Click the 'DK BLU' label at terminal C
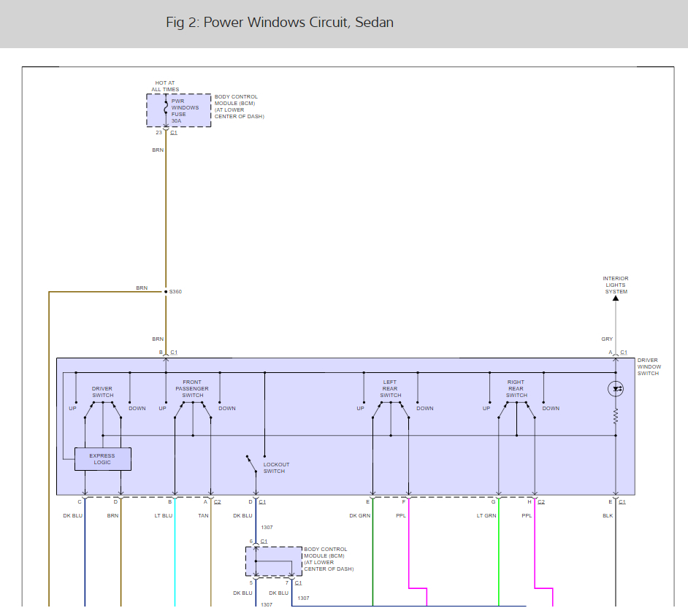This screenshot has height=616, width=688. pyautogui.click(x=73, y=515)
